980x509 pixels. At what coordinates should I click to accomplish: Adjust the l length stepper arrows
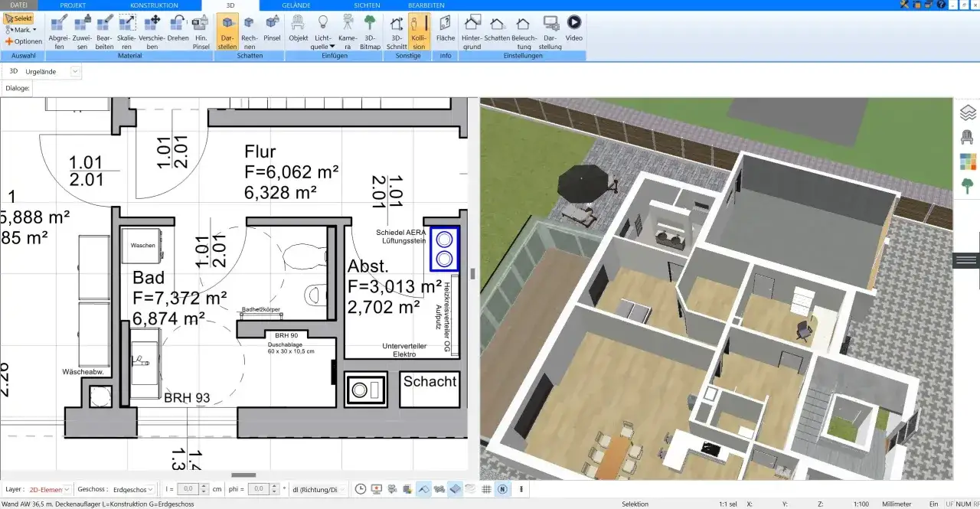pos(204,489)
